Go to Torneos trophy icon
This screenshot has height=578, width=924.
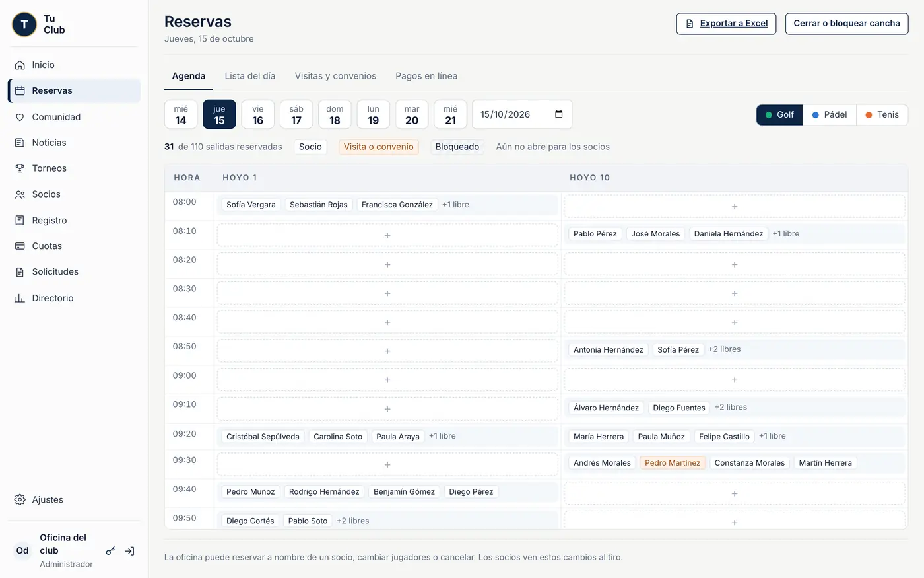point(20,168)
